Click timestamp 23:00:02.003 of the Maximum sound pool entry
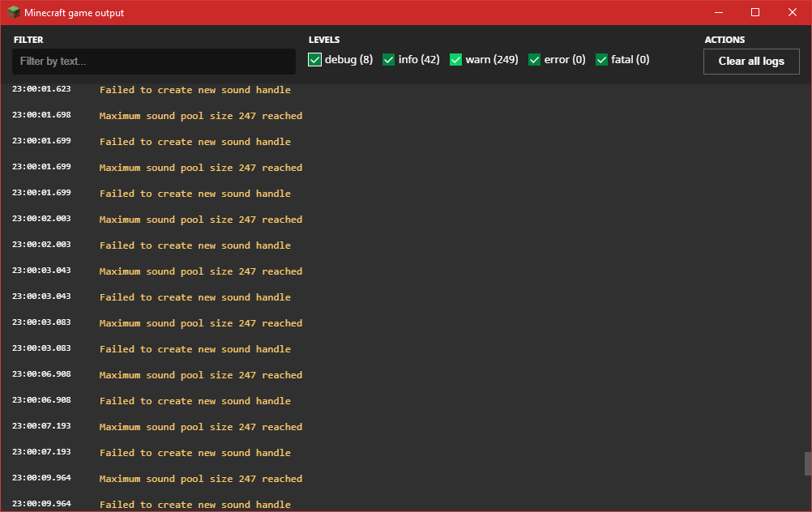Image resolution: width=812 pixels, height=512 pixels. (41, 219)
